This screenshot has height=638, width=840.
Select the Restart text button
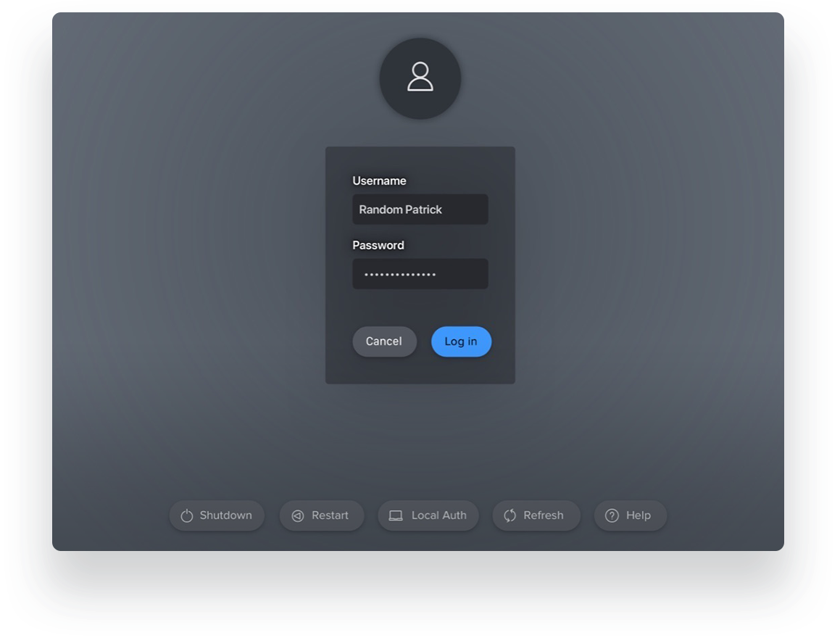(321, 515)
